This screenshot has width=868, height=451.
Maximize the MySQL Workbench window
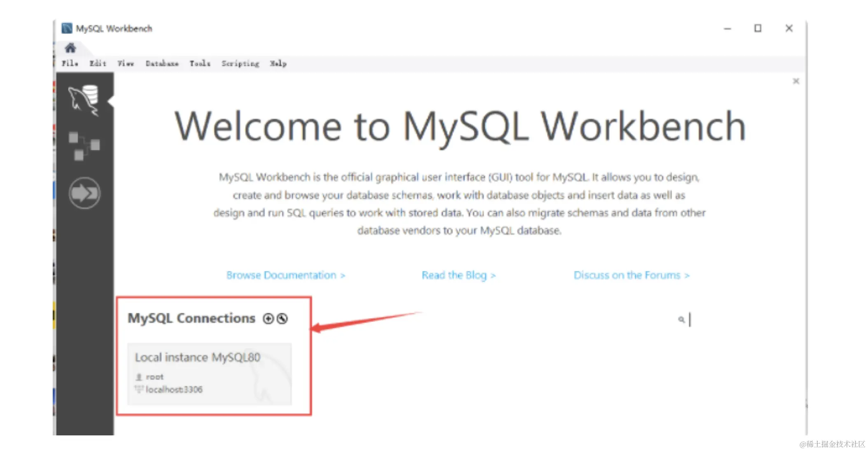point(758,28)
